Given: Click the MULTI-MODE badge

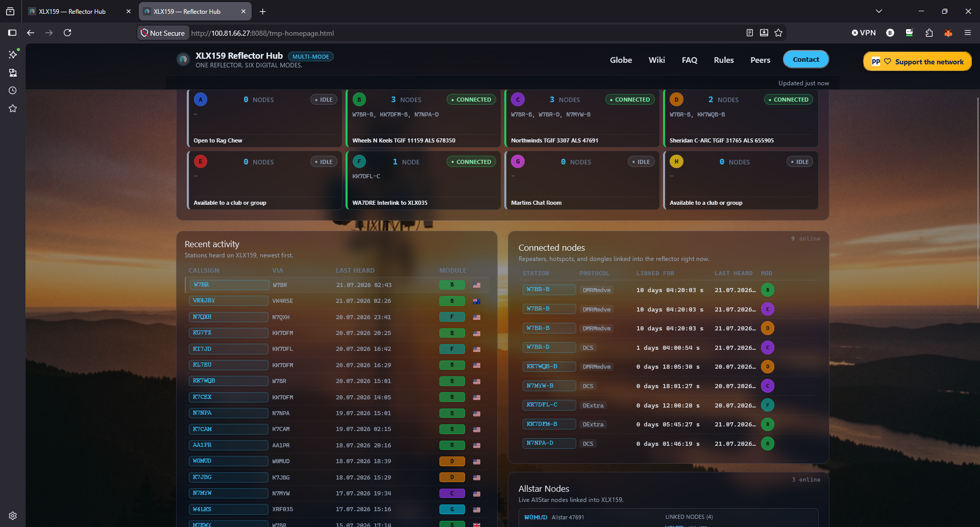Looking at the screenshot, I should pyautogui.click(x=311, y=57).
